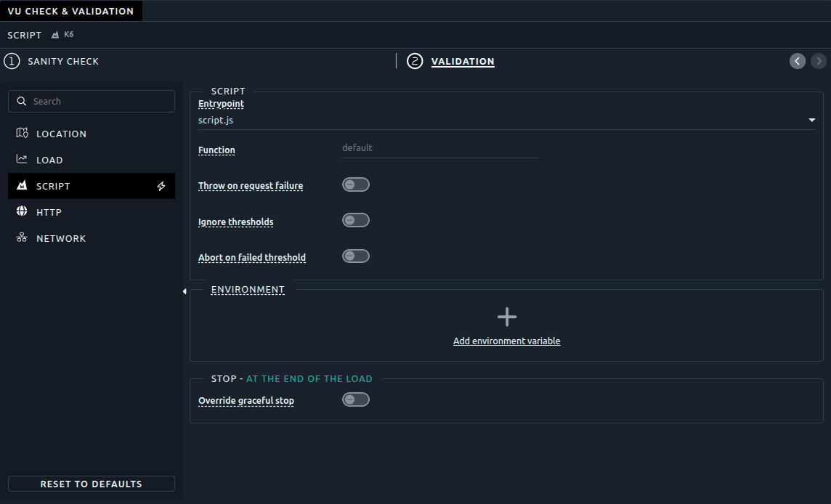Image resolution: width=831 pixels, height=504 pixels.
Task: Click the VU Check & Validation title tab
Action: pyautogui.click(x=71, y=11)
